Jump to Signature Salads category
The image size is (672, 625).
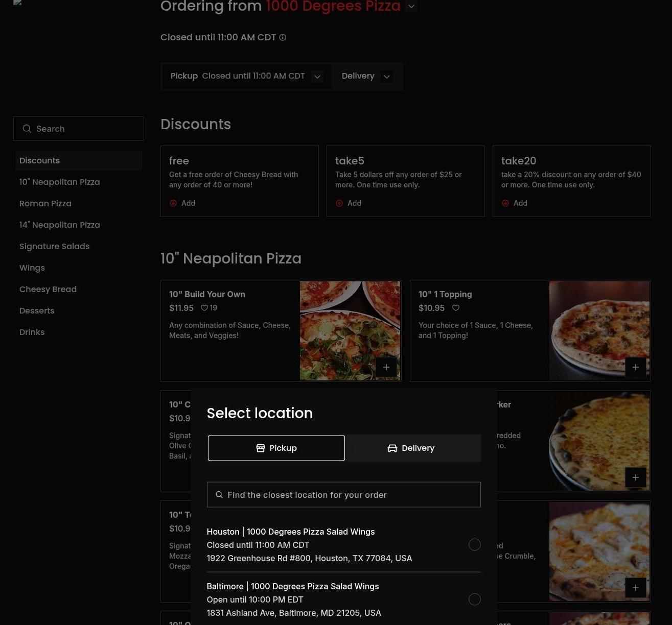click(x=54, y=246)
